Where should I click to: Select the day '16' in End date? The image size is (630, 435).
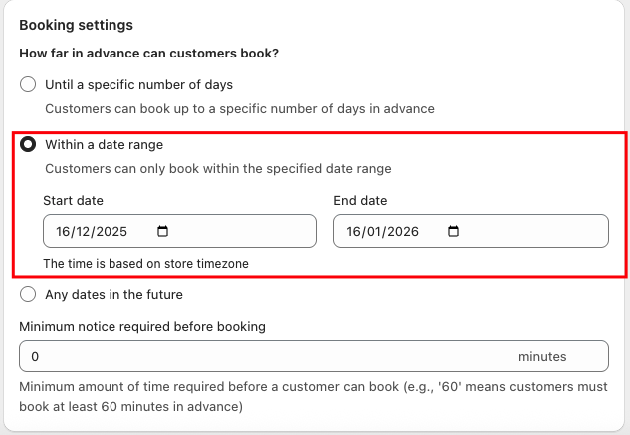click(x=355, y=232)
